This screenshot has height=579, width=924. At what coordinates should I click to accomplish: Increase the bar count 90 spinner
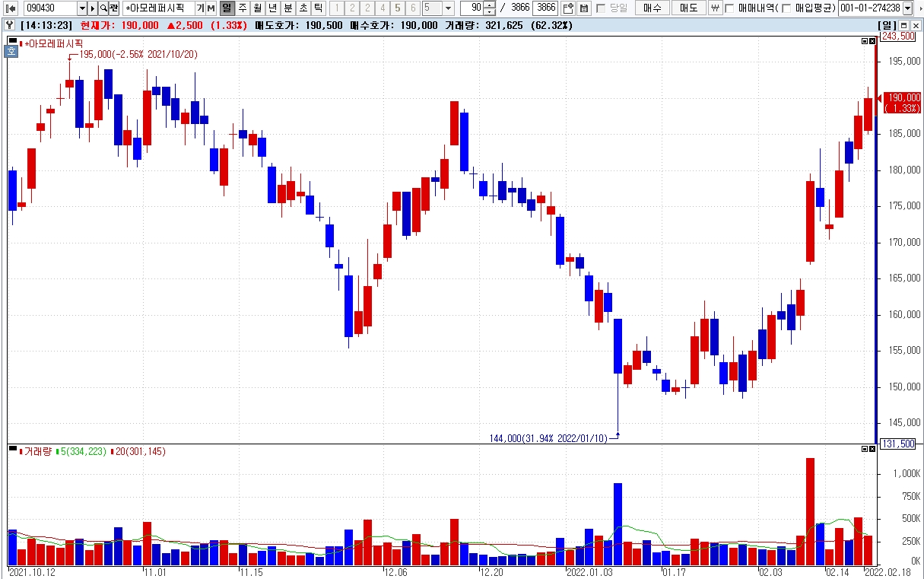pyautogui.click(x=491, y=5)
